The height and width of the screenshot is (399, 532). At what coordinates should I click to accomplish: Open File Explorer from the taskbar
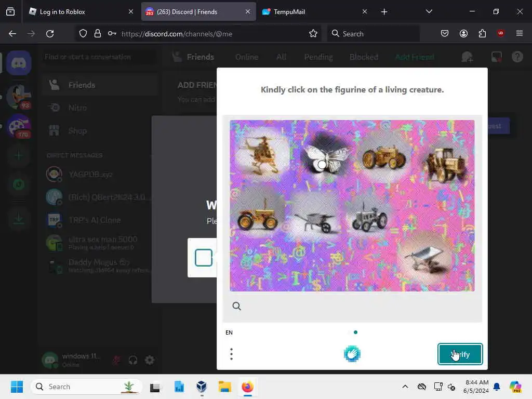(224, 387)
